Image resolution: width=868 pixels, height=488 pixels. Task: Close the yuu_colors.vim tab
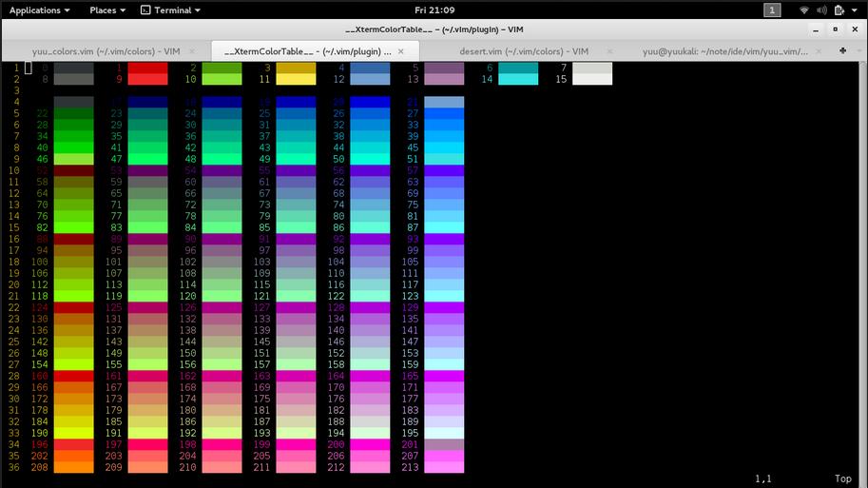(x=192, y=51)
